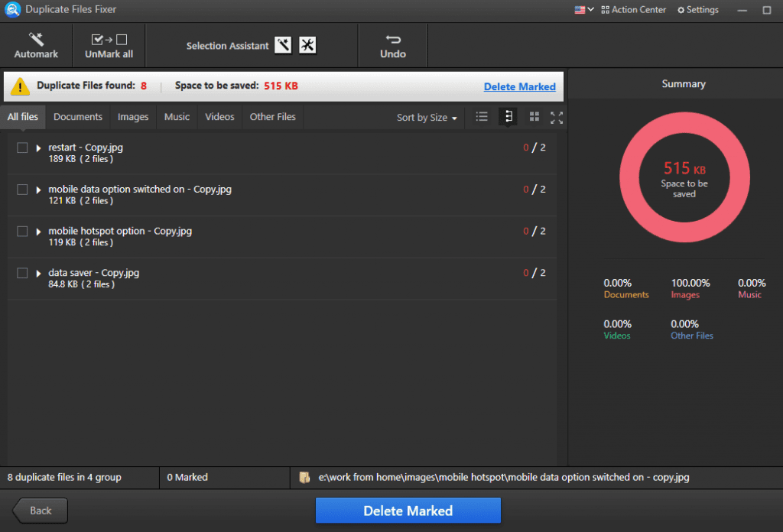Select mobile hotspot option - Copy.jpg name
The width and height of the screenshot is (783, 532).
(120, 231)
